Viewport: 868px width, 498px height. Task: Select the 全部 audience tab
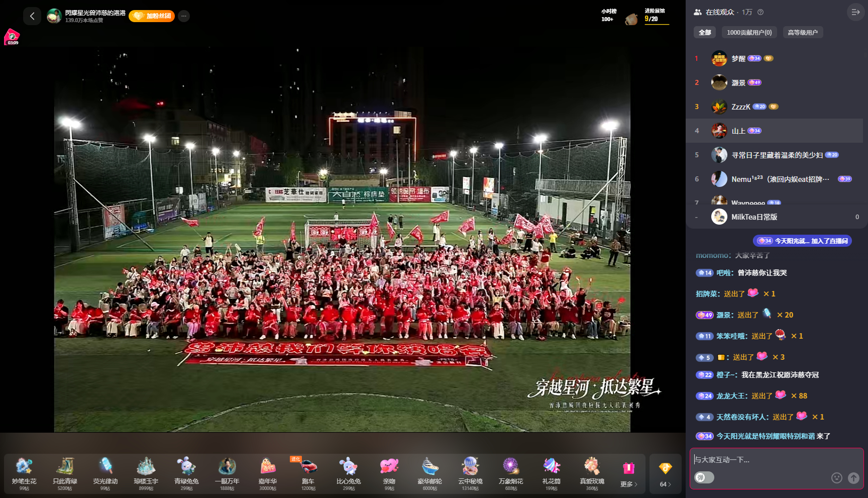pos(705,32)
